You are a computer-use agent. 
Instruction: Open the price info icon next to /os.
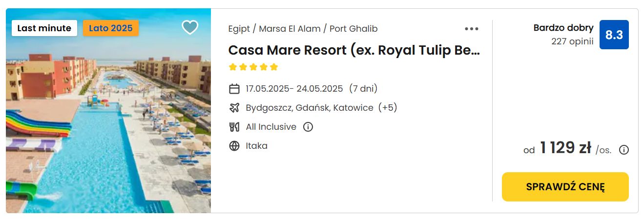[624, 150]
